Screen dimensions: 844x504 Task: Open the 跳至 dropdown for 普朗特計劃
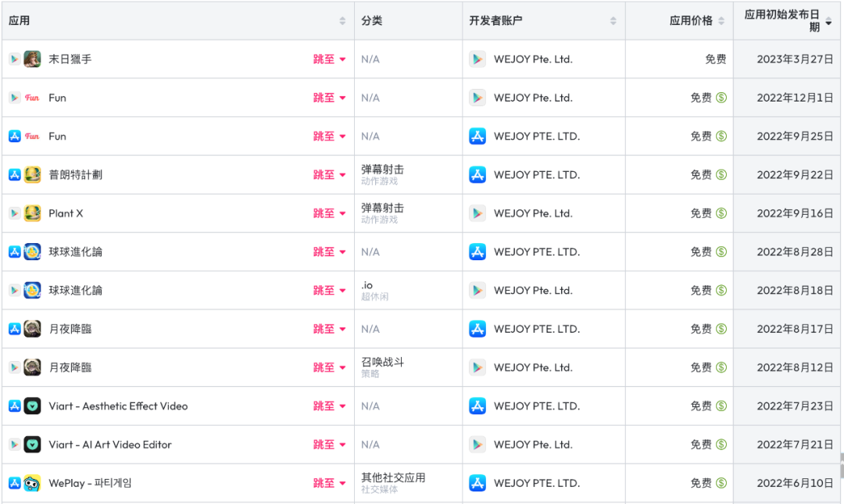(x=330, y=175)
